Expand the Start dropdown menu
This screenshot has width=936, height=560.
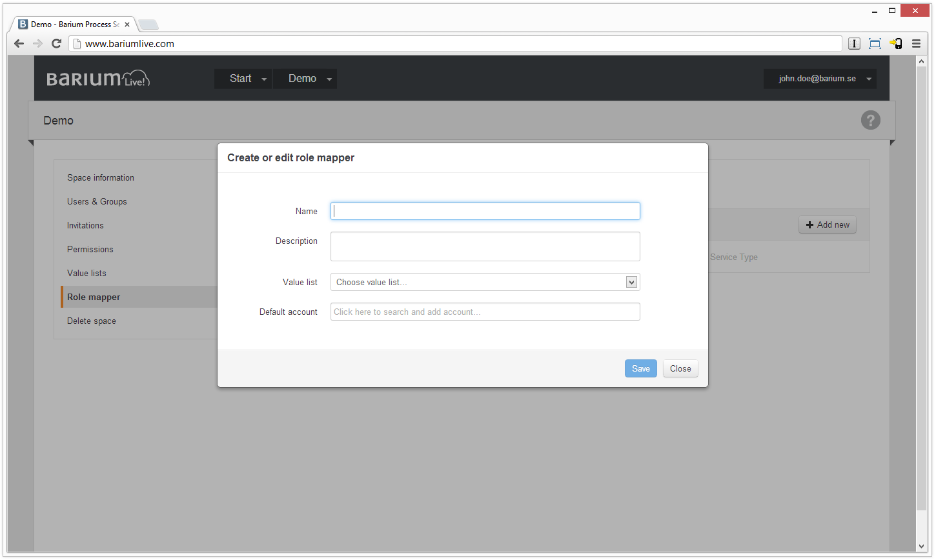coord(243,79)
